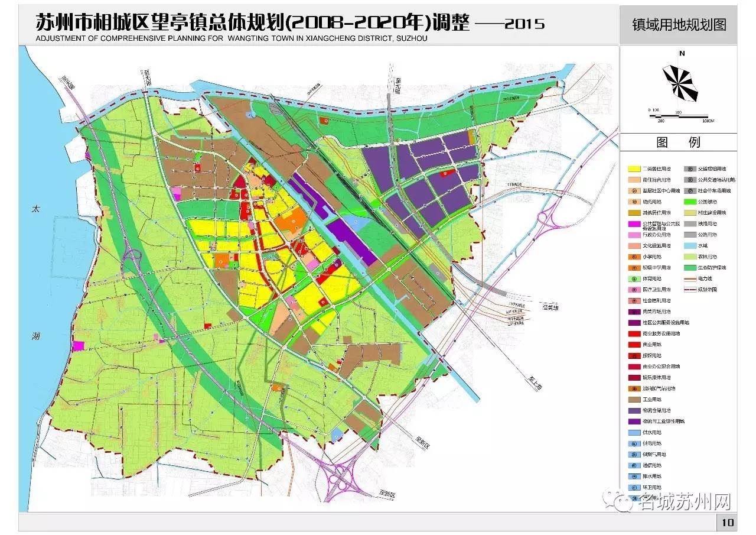Select the gray 铁路用地 swatch
The width and height of the screenshot is (756, 535).
(x=690, y=223)
